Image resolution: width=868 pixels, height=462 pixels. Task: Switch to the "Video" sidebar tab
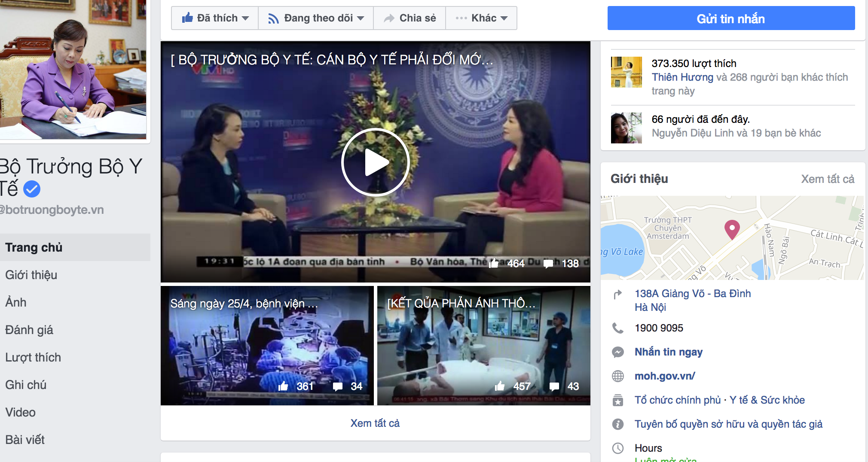[20, 412]
